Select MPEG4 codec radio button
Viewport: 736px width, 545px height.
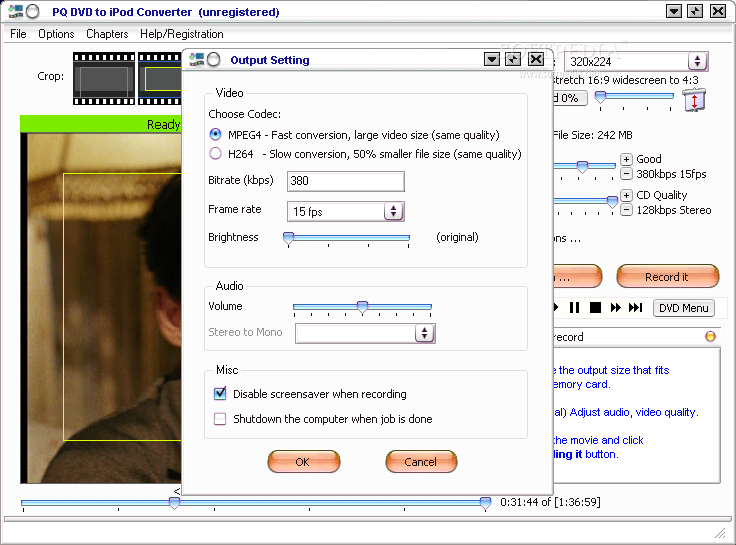tap(215, 135)
